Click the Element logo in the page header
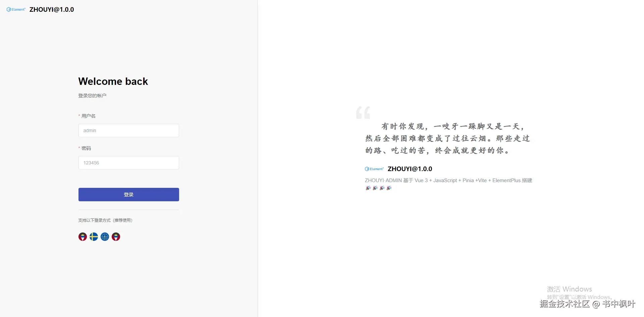The height and width of the screenshot is (317, 644). [x=16, y=9]
